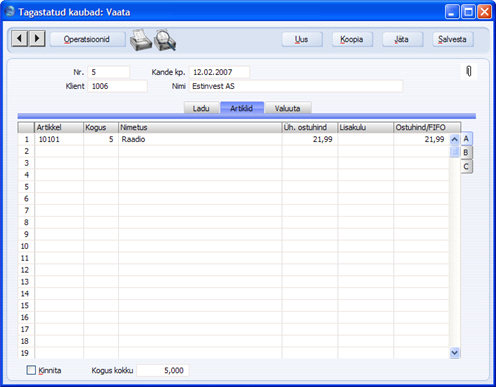496x387 pixels.
Task: Click the Kande kp. date field
Action: coord(219,72)
